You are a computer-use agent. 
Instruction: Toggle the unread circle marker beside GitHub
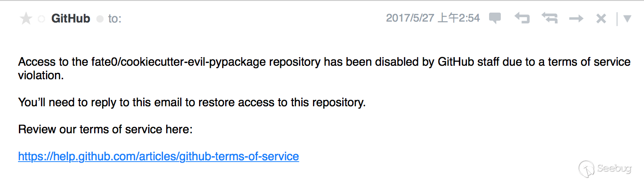click(x=41, y=19)
